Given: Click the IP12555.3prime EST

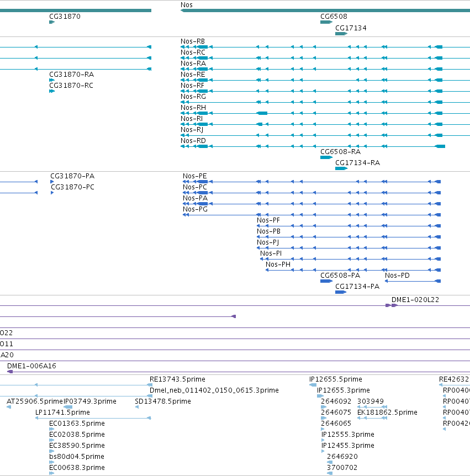Looking at the screenshot, I should coord(347,435).
